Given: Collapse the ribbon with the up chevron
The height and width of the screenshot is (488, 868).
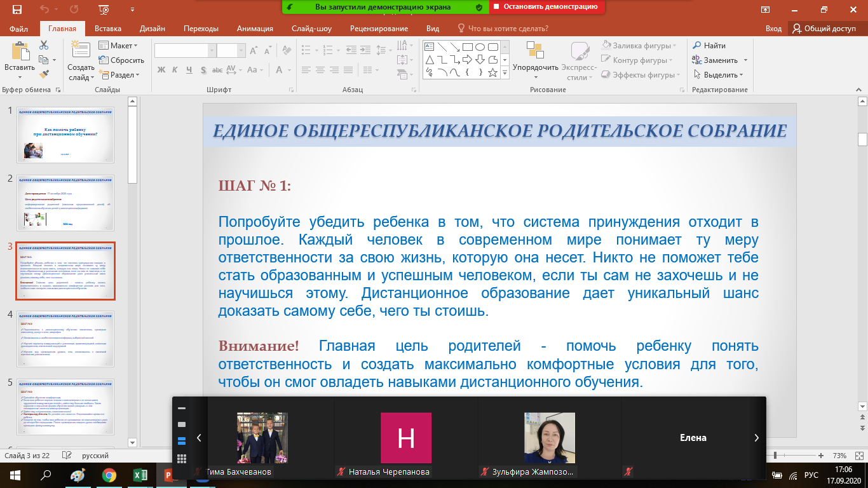Looking at the screenshot, I should 860,90.
